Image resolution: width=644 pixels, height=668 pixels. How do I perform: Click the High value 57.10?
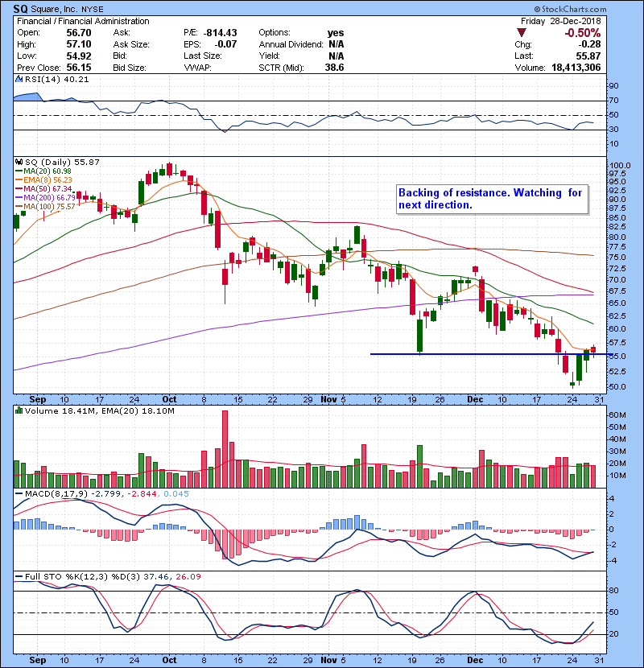pyautogui.click(x=79, y=44)
